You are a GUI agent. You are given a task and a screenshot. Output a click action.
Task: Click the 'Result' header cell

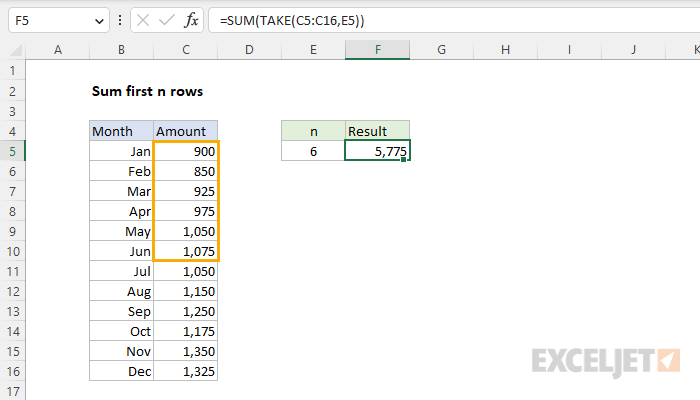[378, 131]
